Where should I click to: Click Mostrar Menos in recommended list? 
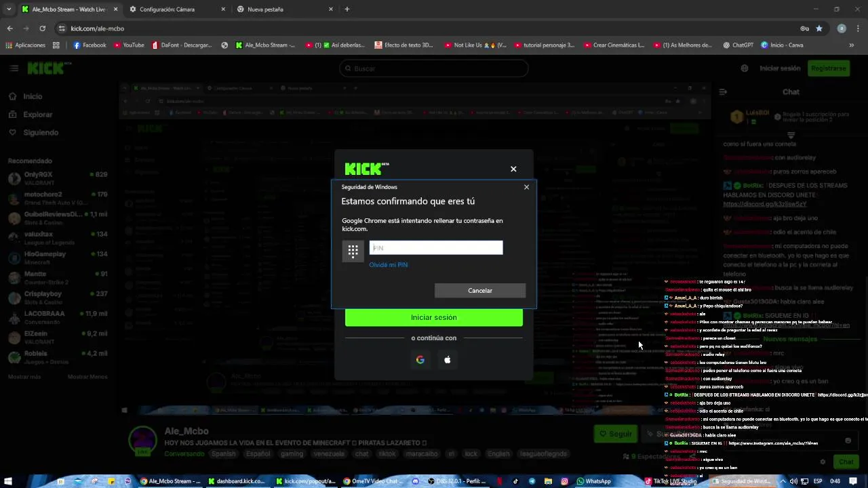pyautogui.click(x=87, y=377)
